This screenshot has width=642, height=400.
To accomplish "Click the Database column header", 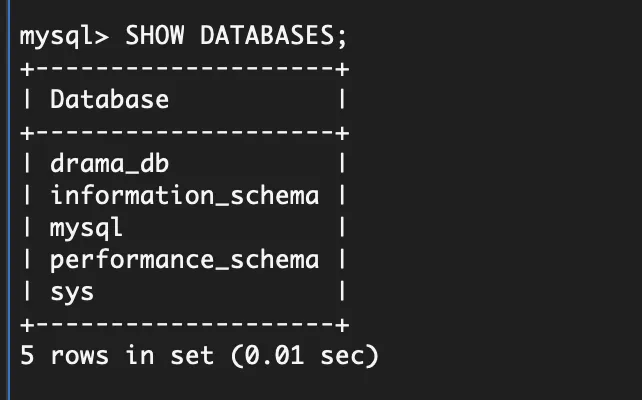I will (110, 99).
